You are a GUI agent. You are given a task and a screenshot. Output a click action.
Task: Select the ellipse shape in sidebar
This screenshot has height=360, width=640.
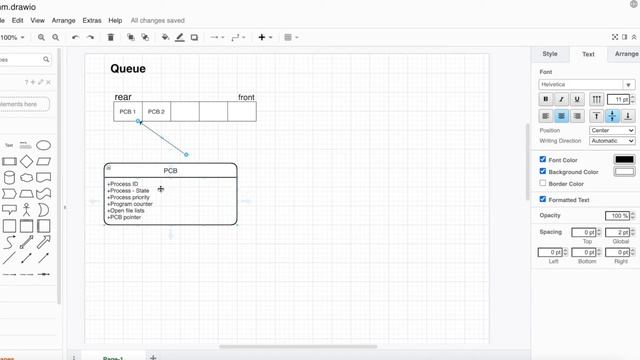pos(44,145)
